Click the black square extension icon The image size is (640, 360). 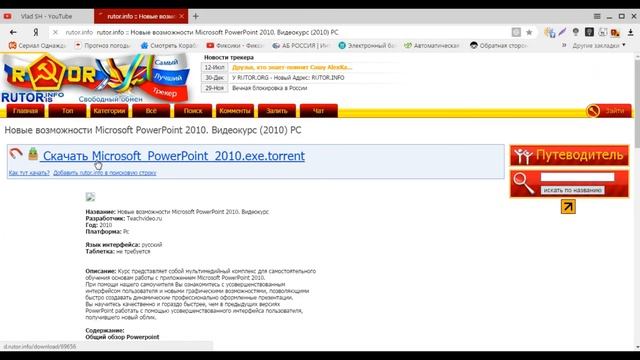pyautogui.click(x=589, y=32)
